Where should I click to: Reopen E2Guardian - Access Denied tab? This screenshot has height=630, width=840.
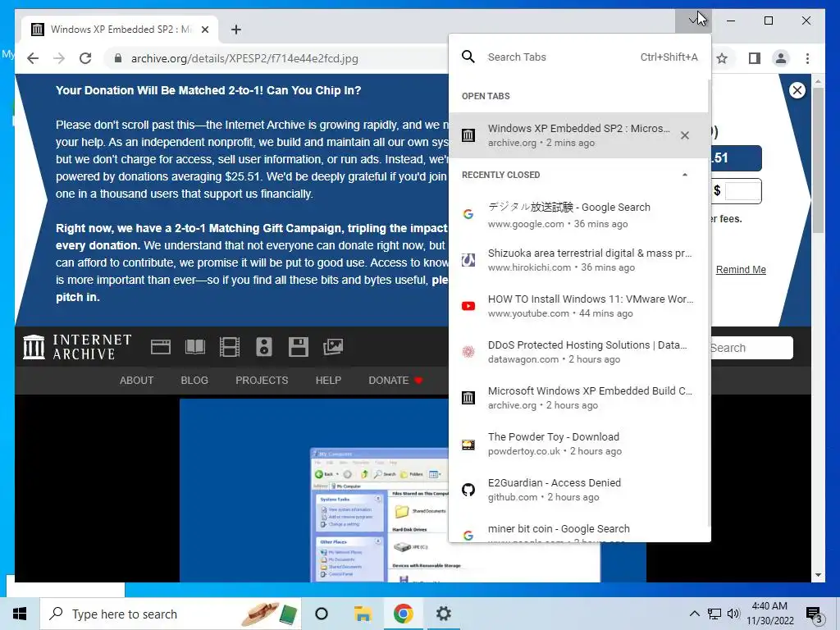pyautogui.click(x=578, y=490)
